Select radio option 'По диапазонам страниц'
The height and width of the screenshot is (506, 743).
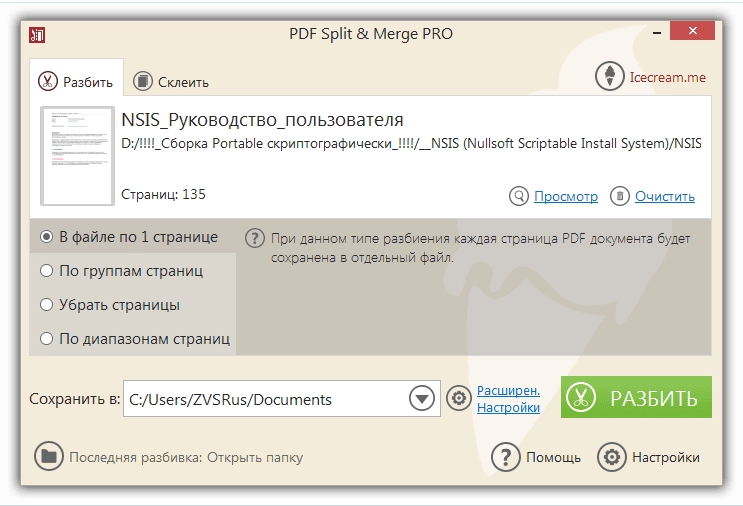[x=46, y=339]
